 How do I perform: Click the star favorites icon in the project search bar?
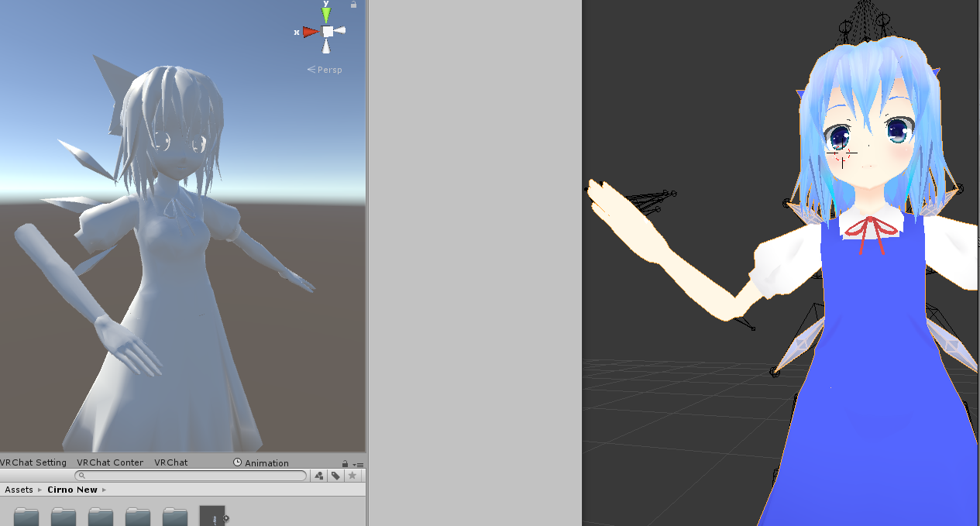352,476
